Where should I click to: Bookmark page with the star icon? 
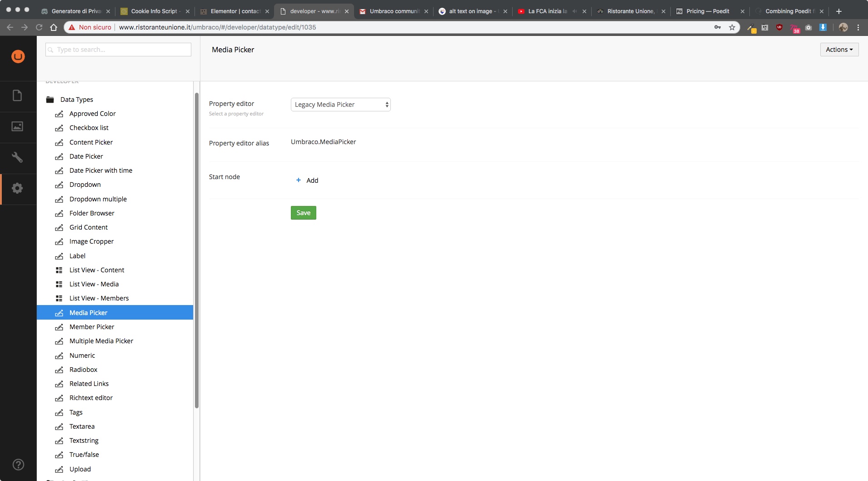(x=732, y=27)
